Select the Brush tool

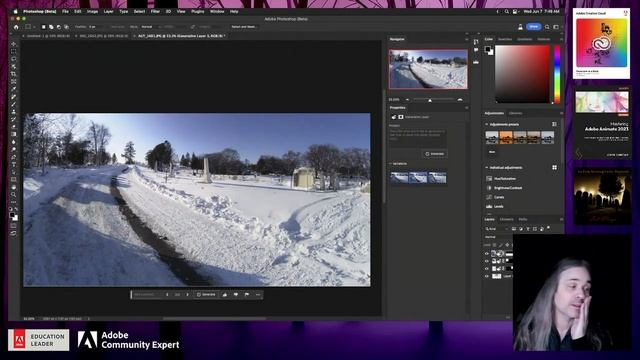tap(13, 104)
